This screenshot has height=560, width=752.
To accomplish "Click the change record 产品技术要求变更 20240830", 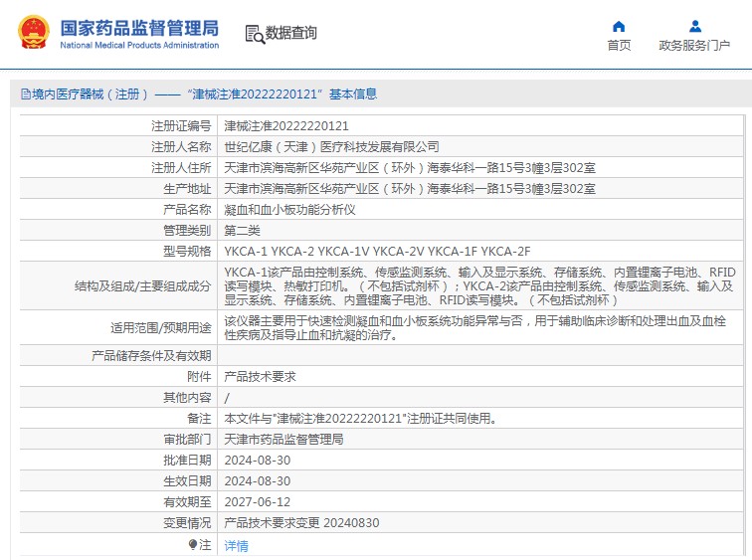I will [x=301, y=522].
